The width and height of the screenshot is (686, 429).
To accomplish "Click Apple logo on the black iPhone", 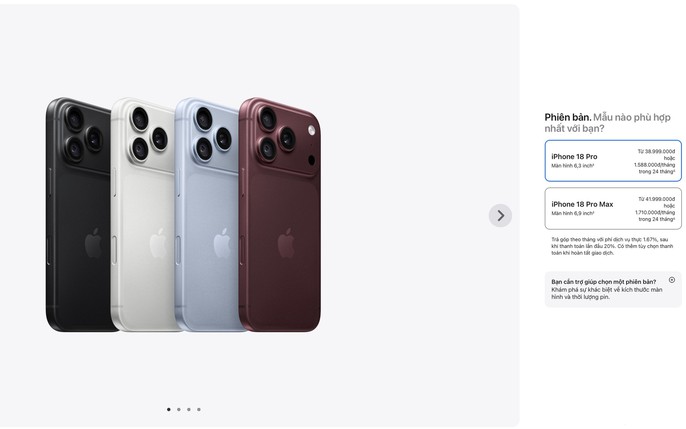I will coord(93,243).
